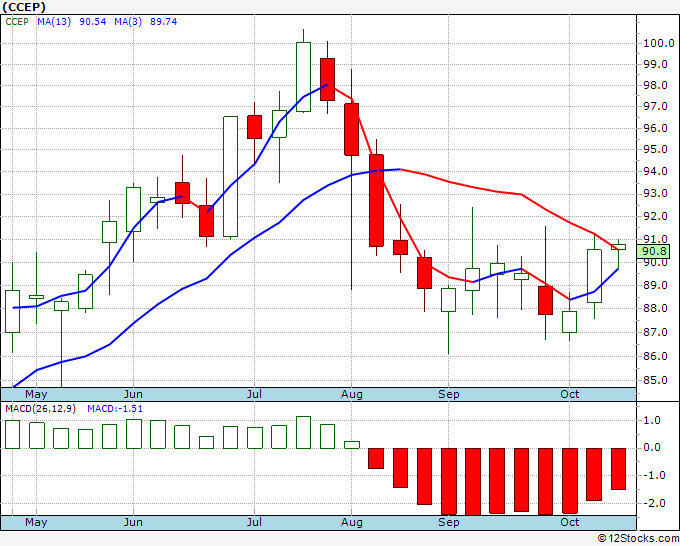Select Jul on the MACD panel date axis

pyautogui.click(x=254, y=523)
